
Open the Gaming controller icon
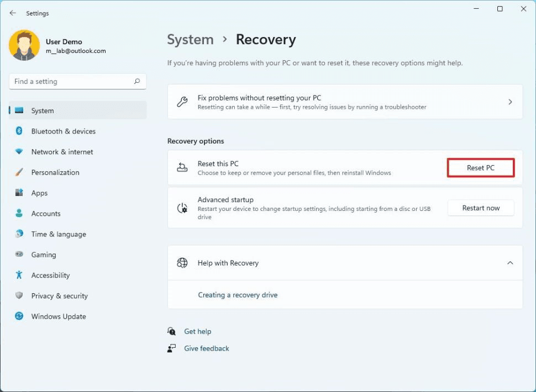19,255
